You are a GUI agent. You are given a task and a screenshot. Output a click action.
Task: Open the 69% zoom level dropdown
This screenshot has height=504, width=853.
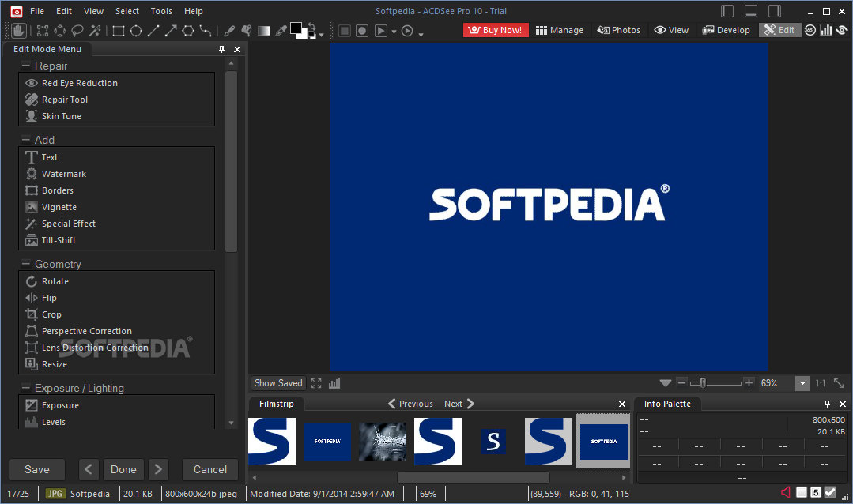(x=802, y=383)
